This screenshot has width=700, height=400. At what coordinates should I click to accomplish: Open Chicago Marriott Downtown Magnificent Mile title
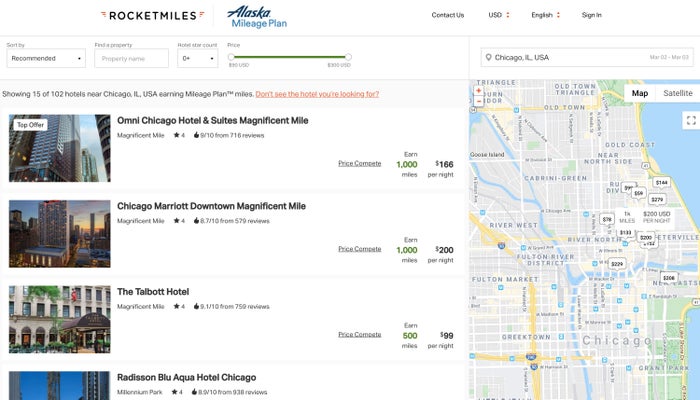point(211,206)
